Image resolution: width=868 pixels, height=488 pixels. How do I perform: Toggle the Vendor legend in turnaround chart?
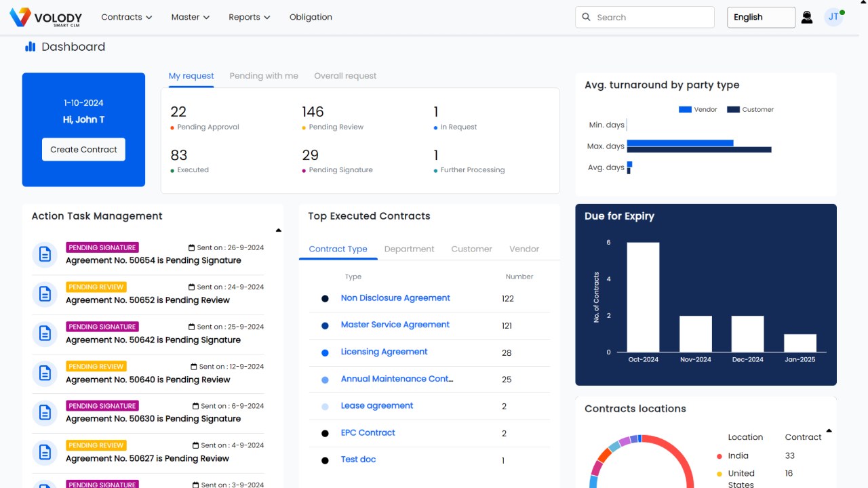tap(698, 110)
